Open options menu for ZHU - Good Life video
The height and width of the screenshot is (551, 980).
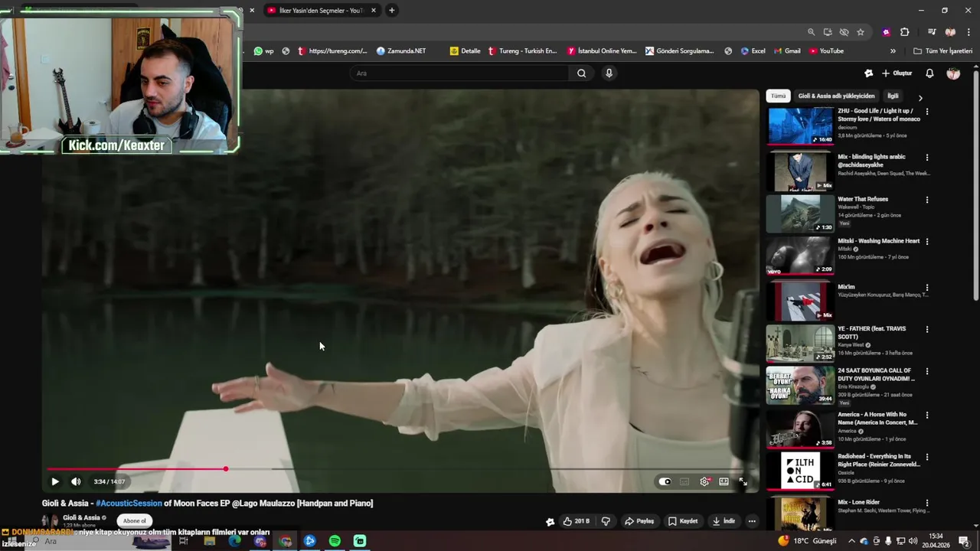[927, 112]
